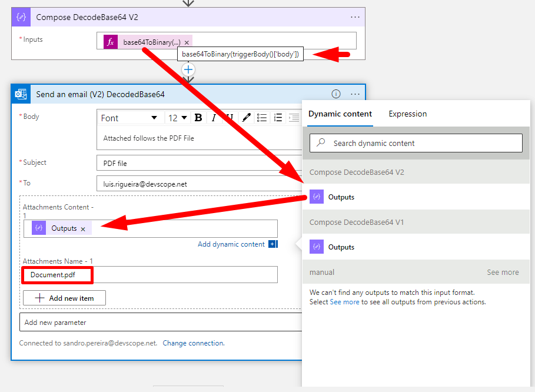Open the Add new parameter dropdown
This screenshot has width=535, height=392.
tap(160, 323)
